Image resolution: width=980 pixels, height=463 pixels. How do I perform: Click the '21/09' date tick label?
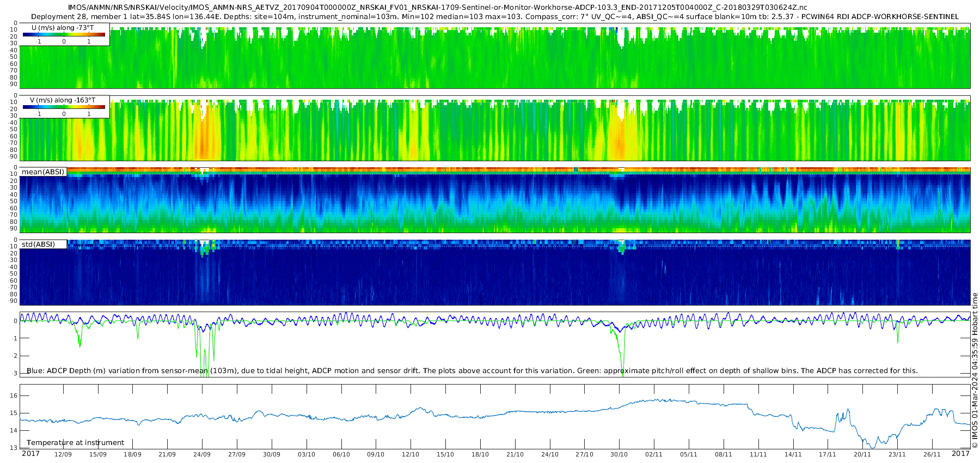(167, 454)
